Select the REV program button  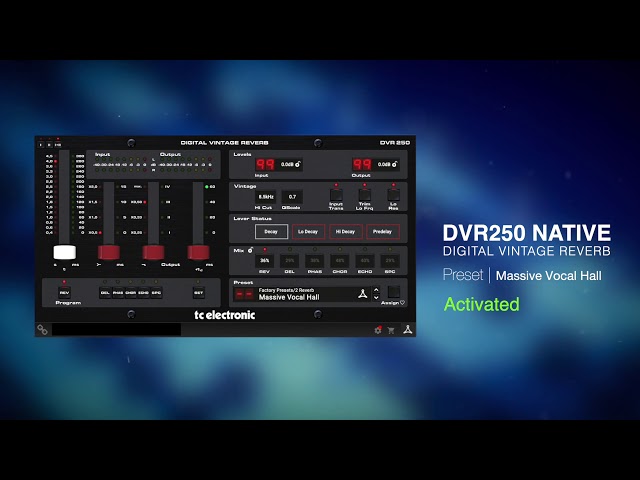(64, 293)
